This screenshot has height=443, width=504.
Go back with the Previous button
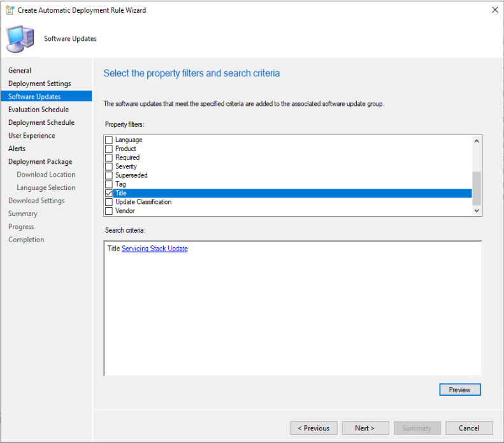(x=313, y=428)
